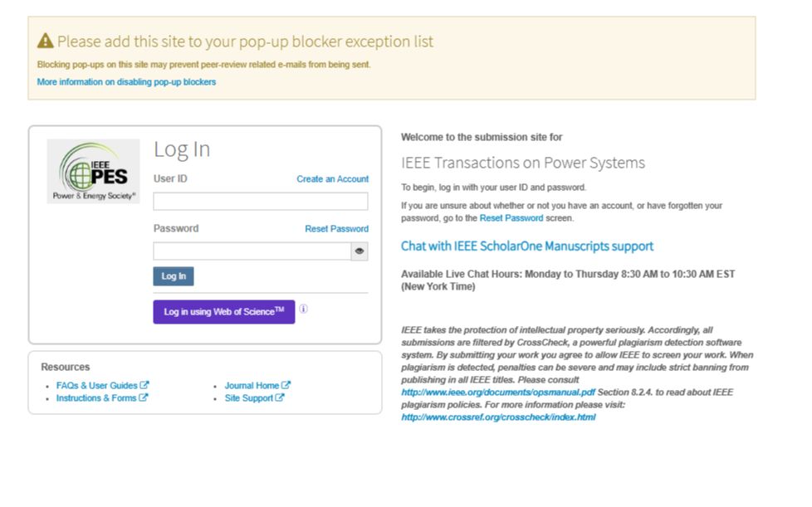Click Log in using Web of Science
Image resolution: width=812 pixels, height=507 pixels.
[x=224, y=310]
